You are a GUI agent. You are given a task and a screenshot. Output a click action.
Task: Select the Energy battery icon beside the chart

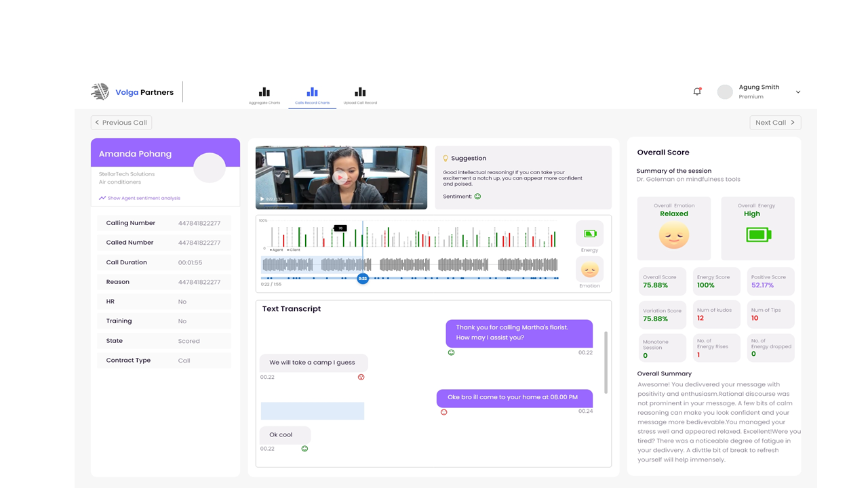pos(589,234)
